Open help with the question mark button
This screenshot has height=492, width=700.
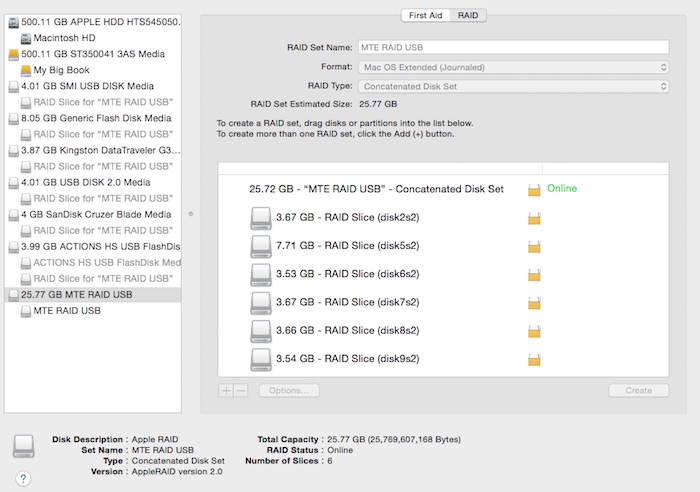23,479
